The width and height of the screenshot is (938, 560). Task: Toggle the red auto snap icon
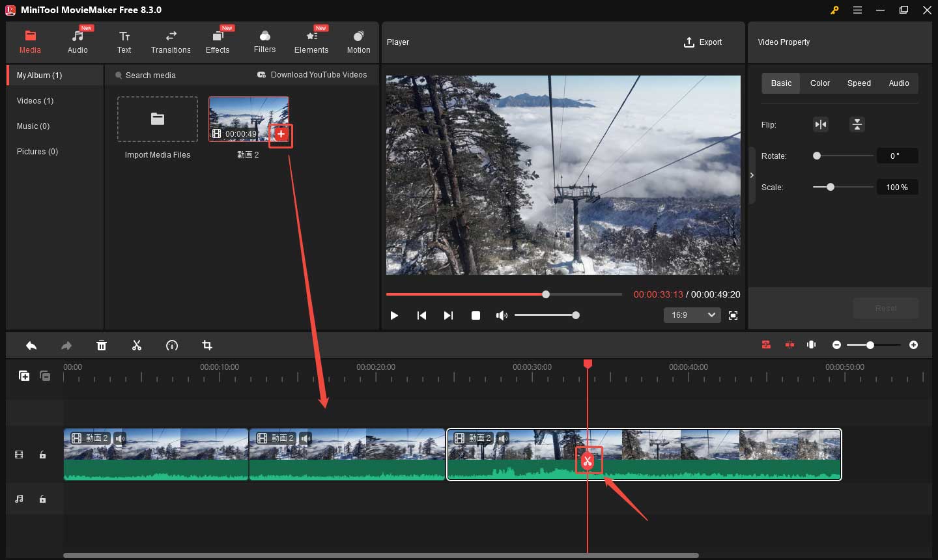point(766,344)
